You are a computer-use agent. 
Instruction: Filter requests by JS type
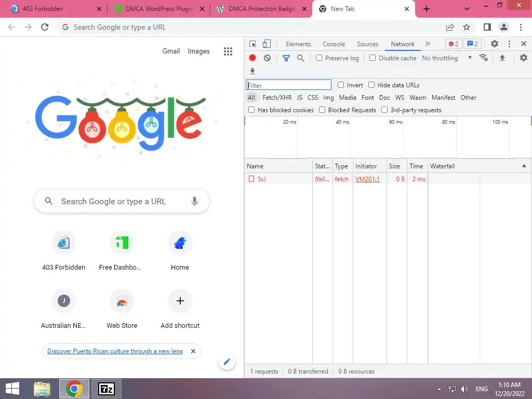(x=300, y=98)
